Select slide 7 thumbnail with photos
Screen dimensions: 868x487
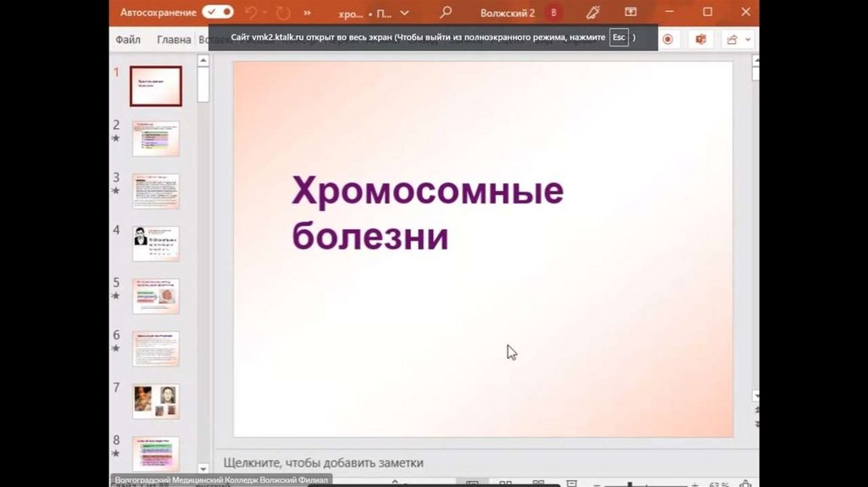click(x=155, y=401)
